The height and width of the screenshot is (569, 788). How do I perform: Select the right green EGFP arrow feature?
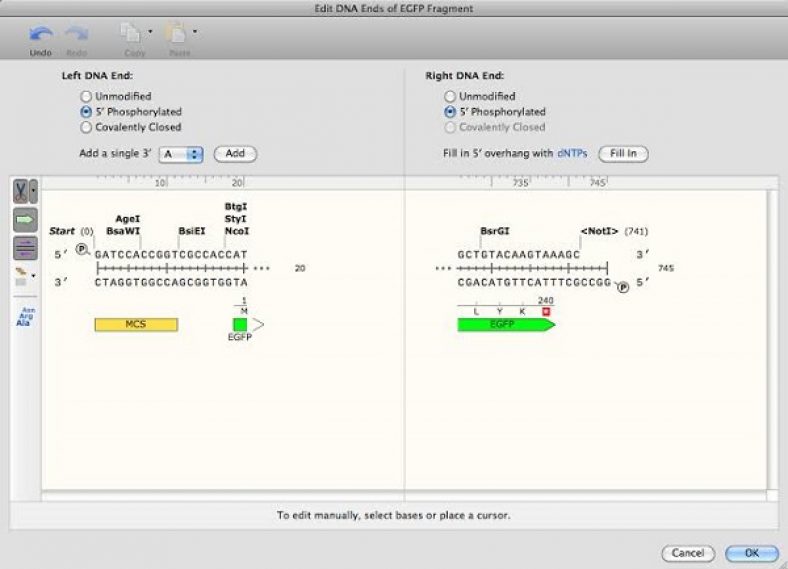(x=506, y=325)
